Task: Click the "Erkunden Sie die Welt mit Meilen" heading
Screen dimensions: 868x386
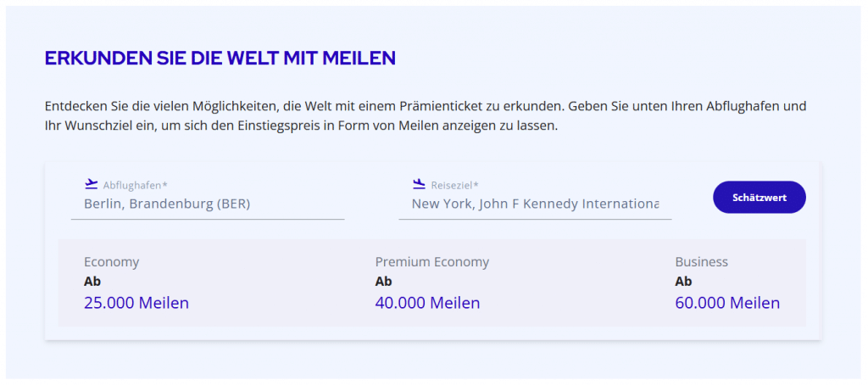Action: (x=220, y=59)
